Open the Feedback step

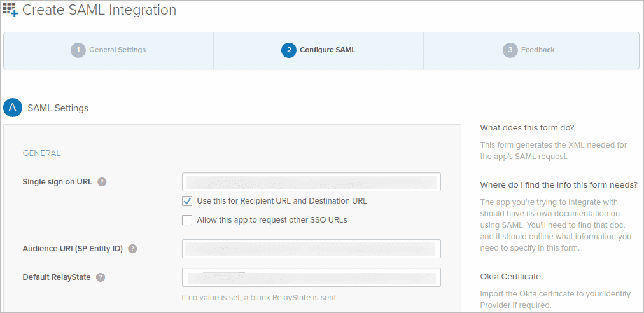(538, 50)
